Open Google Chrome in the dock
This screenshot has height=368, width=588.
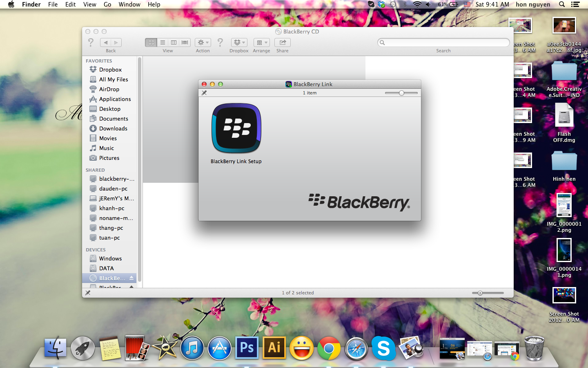(x=329, y=348)
